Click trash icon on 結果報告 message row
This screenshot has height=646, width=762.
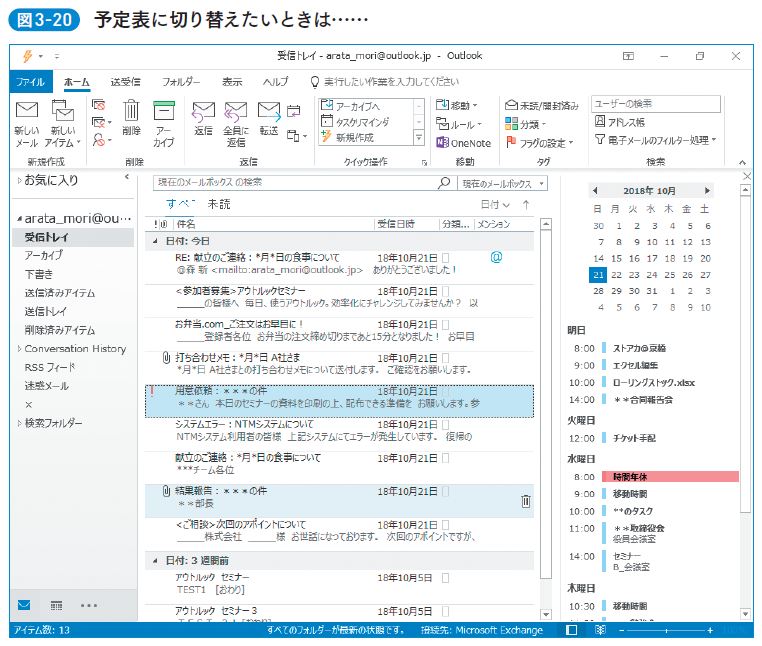(x=526, y=501)
